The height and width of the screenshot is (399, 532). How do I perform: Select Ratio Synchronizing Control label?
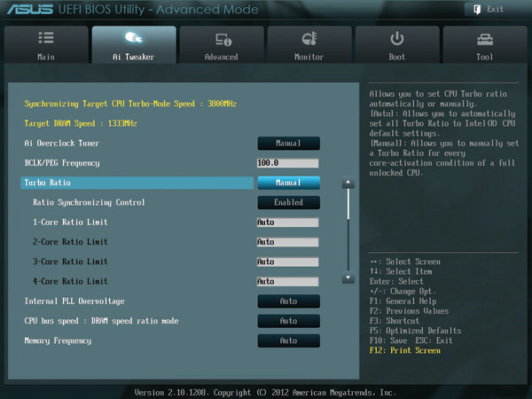click(89, 202)
